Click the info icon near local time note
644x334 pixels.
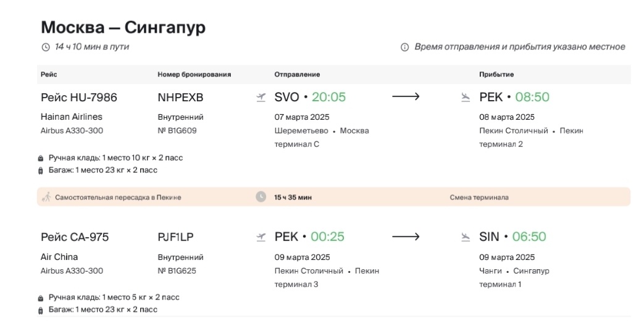click(404, 48)
